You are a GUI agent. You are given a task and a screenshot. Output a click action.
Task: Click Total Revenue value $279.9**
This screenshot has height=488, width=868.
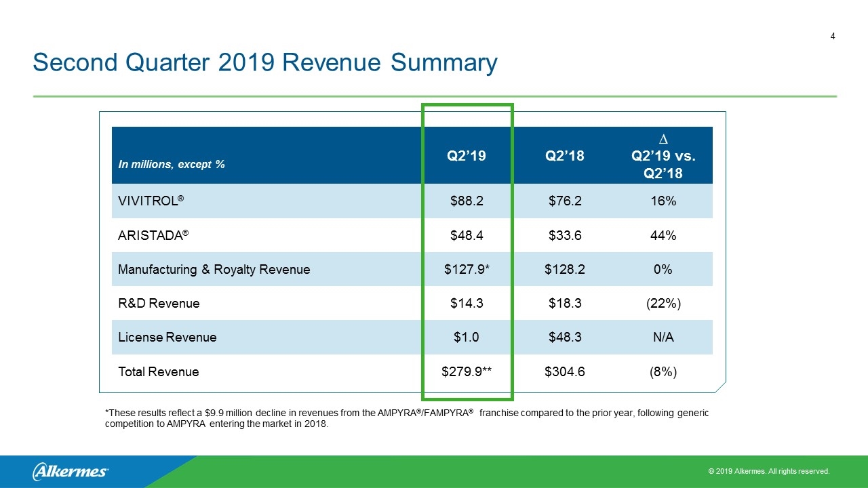pyautogui.click(x=467, y=371)
